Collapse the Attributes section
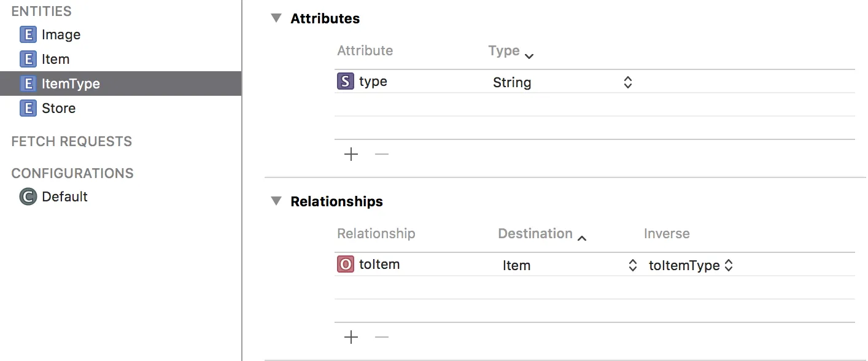The height and width of the screenshot is (361, 868). (276, 18)
